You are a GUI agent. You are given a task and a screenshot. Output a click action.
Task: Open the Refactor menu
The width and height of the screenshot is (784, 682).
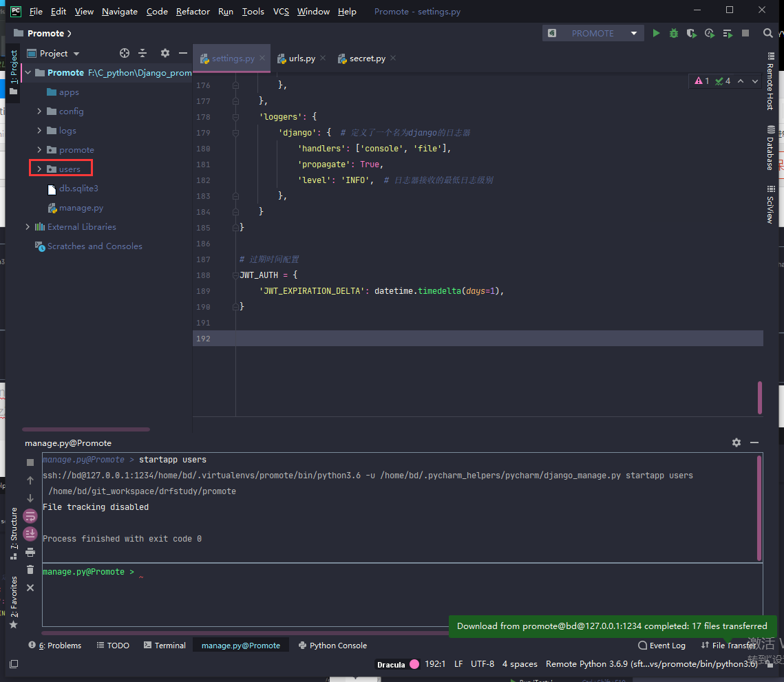point(193,12)
